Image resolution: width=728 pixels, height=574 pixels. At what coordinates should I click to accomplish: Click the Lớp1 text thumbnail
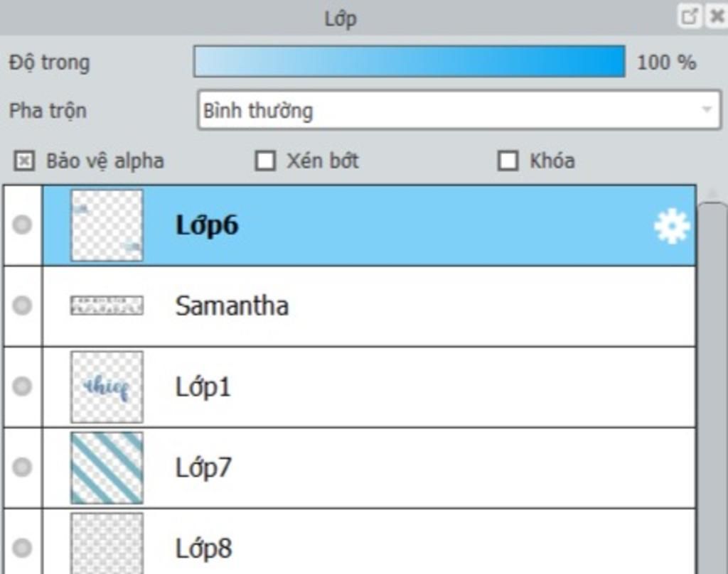coord(107,387)
